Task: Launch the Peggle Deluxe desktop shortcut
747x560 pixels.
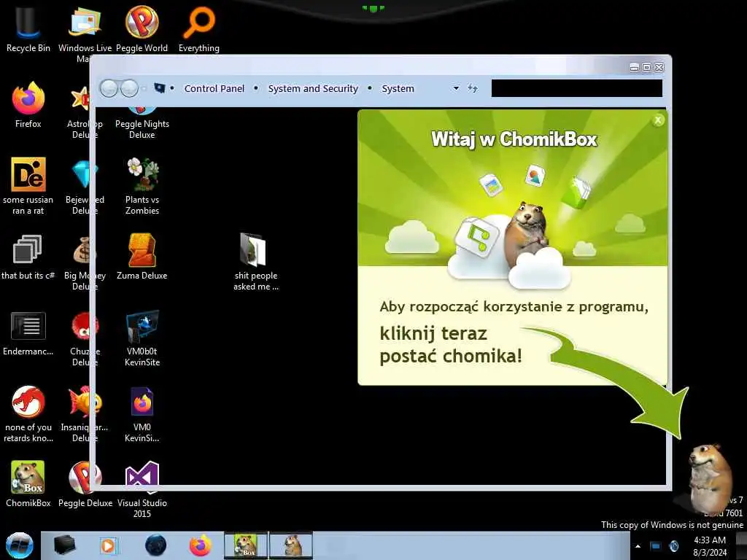Action: [x=85, y=483]
